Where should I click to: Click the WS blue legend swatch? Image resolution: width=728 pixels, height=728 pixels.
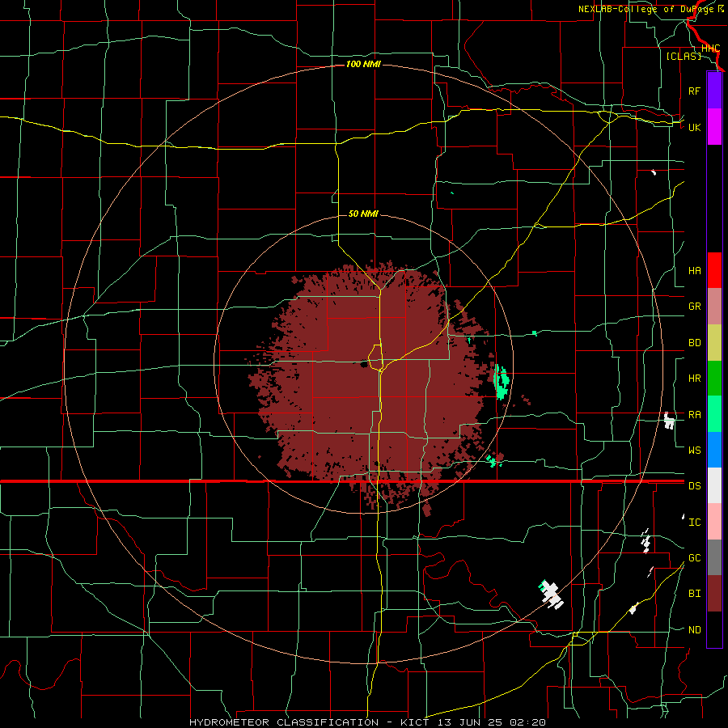714,450
